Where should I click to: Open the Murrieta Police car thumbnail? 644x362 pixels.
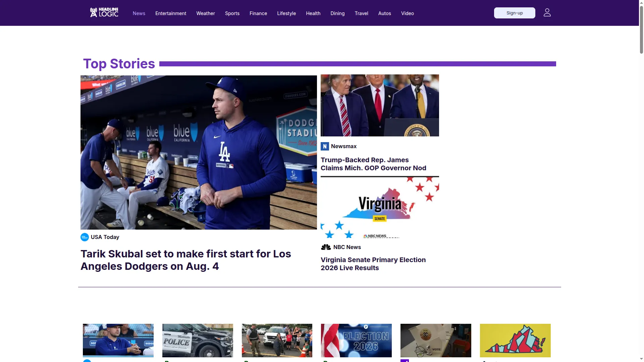pos(198,341)
